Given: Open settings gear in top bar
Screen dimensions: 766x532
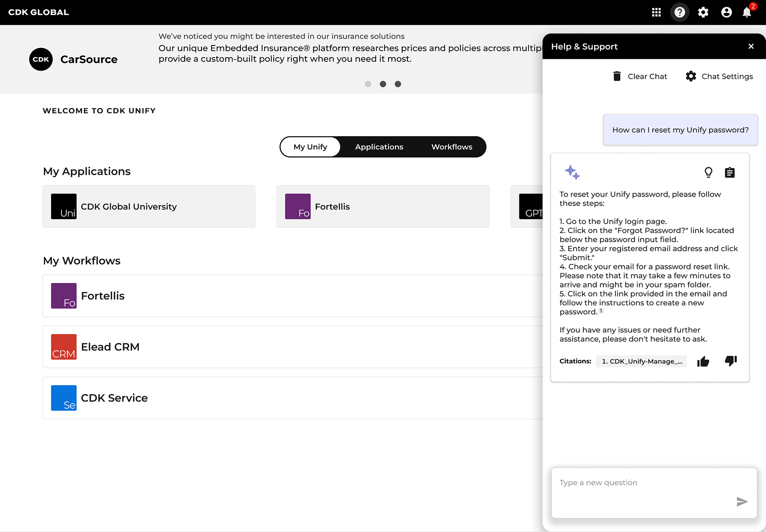Looking at the screenshot, I should (703, 12).
